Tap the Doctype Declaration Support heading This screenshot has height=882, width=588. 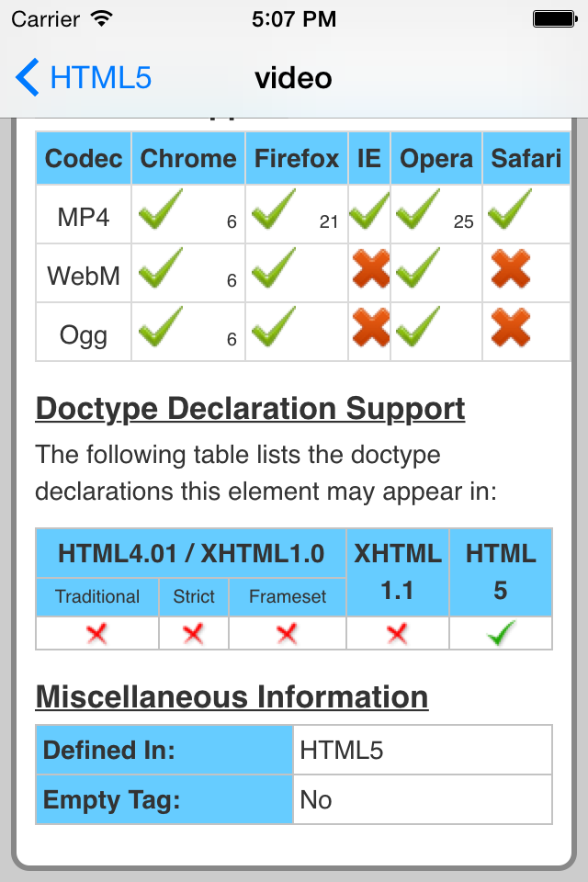[x=251, y=409]
